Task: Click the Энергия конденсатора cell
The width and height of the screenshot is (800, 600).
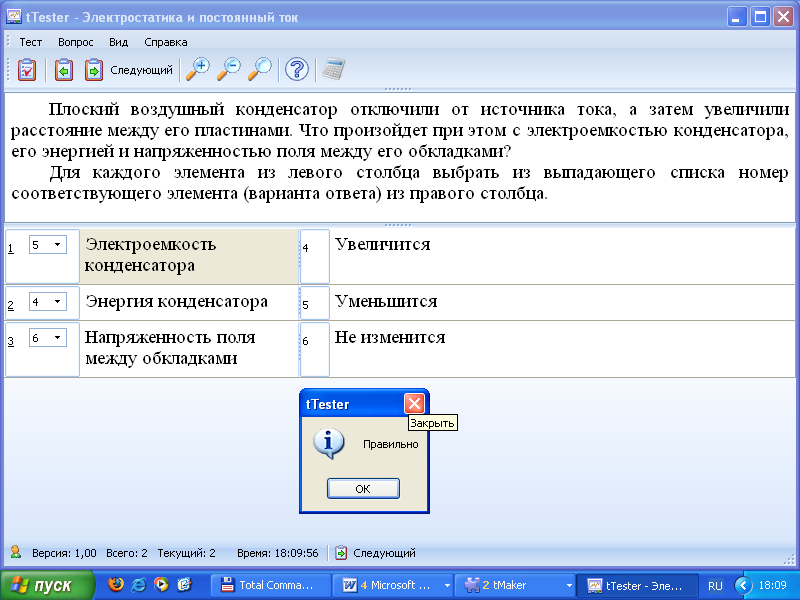Action: (189, 303)
